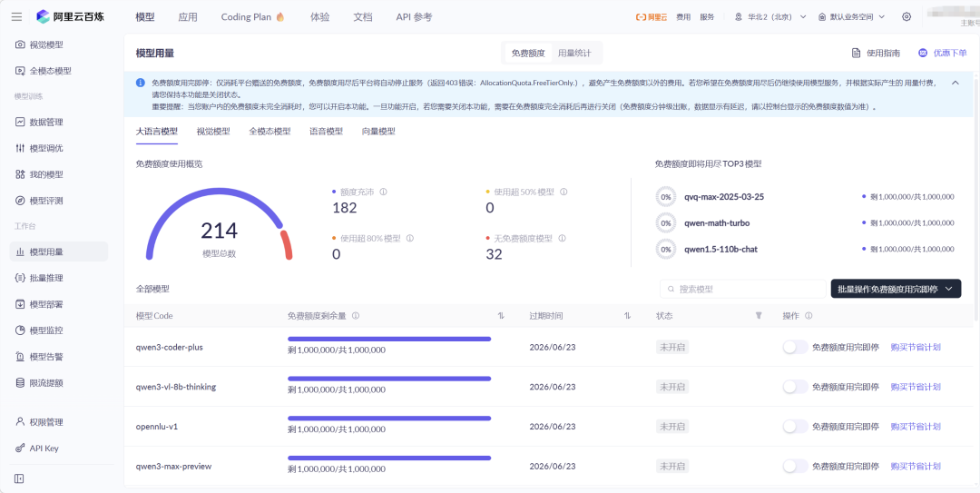This screenshot has width=980, height=493.
Task: Click 购买节省计划 link for qwen3-max-preview
Action: (916, 467)
